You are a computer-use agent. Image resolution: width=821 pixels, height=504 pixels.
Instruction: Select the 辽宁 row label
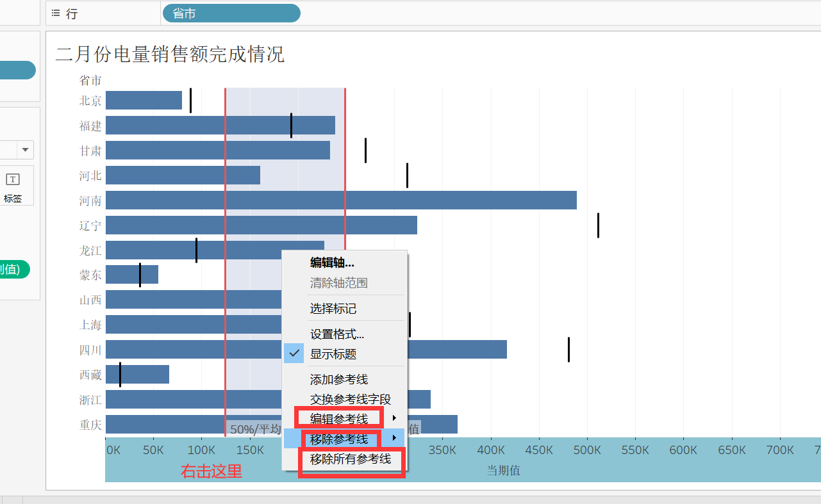[x=90, y=225]
